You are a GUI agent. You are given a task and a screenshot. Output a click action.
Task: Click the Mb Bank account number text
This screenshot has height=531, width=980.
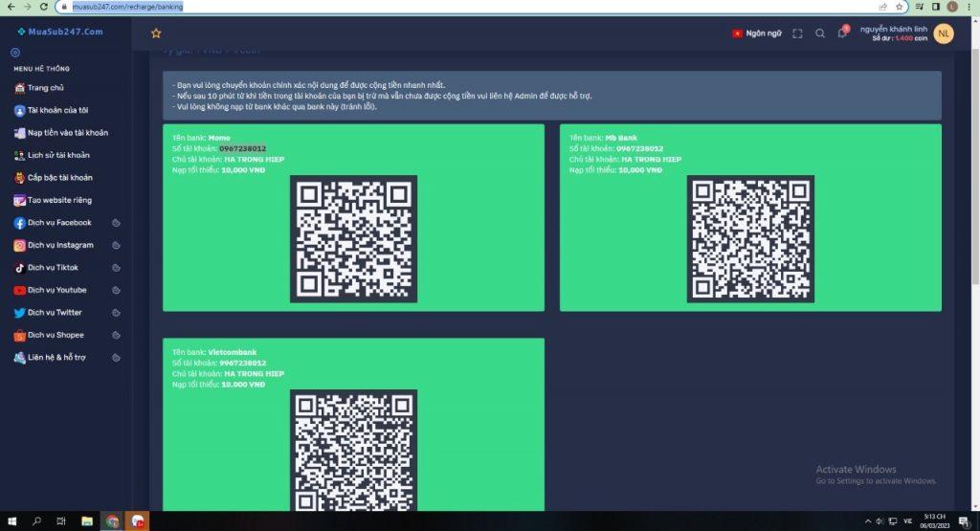(639, 148)
